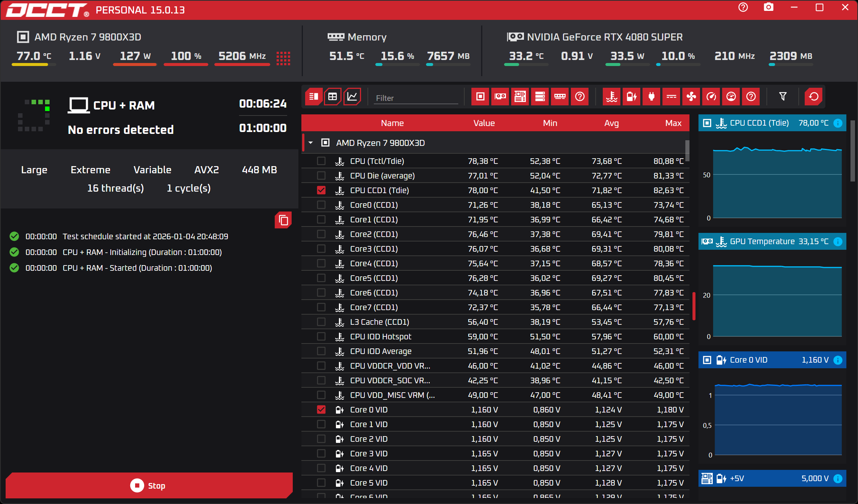This screenshot has width=858, height=504.
Task: Stop the running CPU + RAM test
Action: [x=149, y=486]
